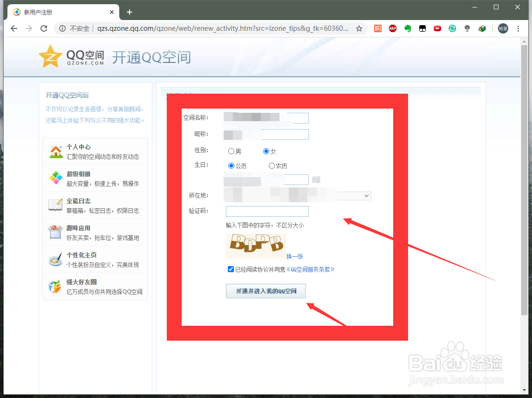Click 开通并进入我的QQ空间 button

[266, 291]
